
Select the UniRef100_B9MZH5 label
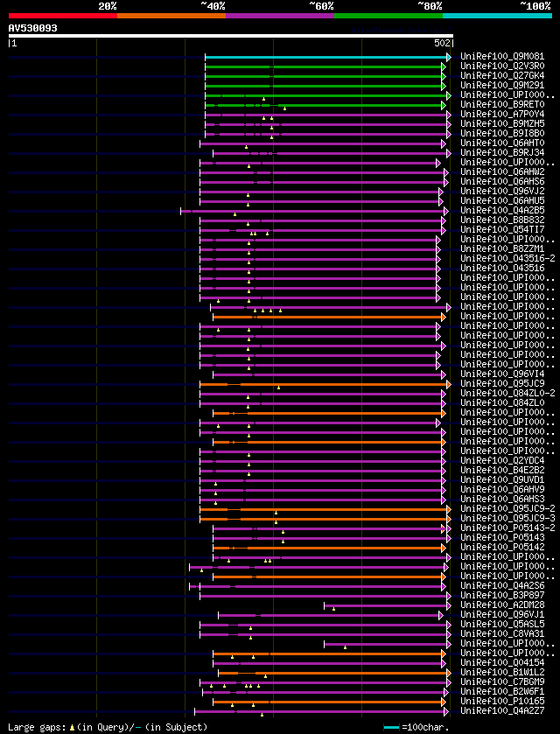502,124
